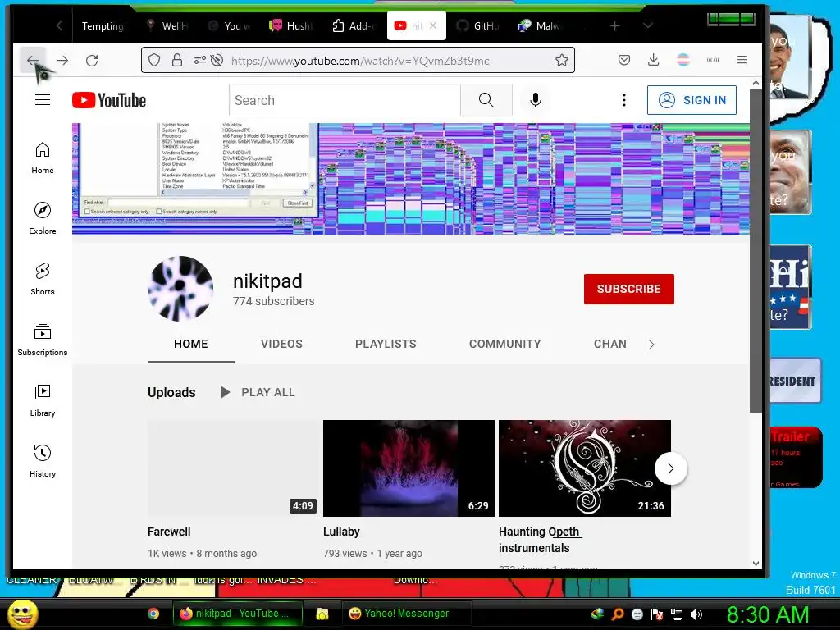Launch Chrome from the taskbar

(x=153, y=614)
